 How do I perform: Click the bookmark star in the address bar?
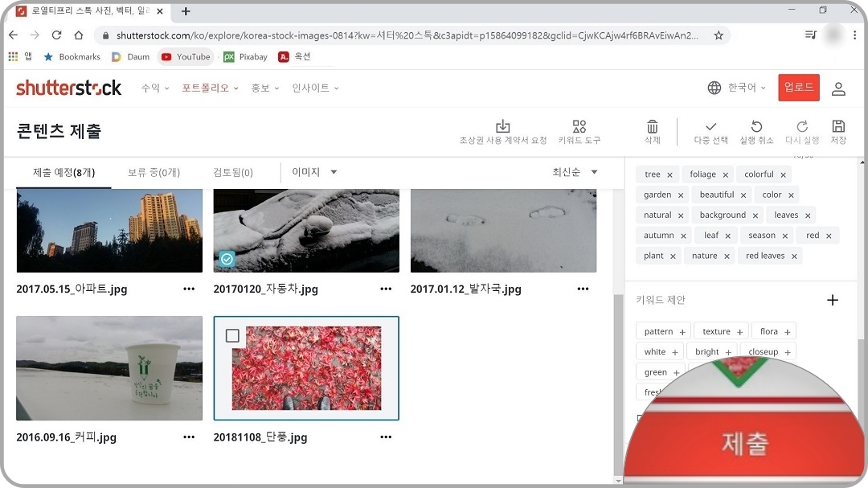click(x=719, y=36)
